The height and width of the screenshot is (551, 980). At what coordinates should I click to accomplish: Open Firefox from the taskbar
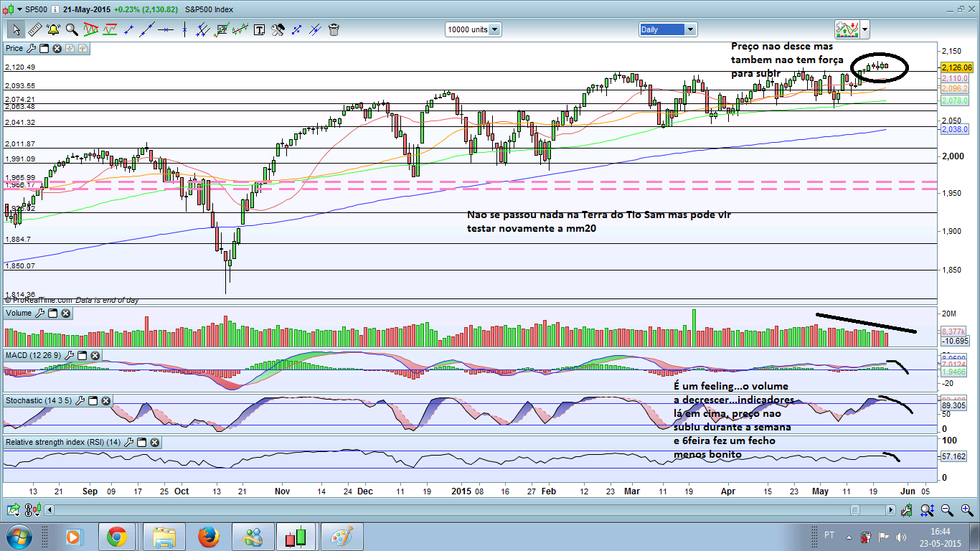208,536
